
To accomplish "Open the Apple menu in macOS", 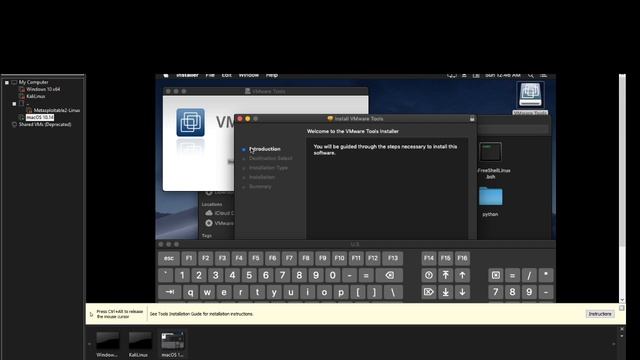I will (166, 76).
